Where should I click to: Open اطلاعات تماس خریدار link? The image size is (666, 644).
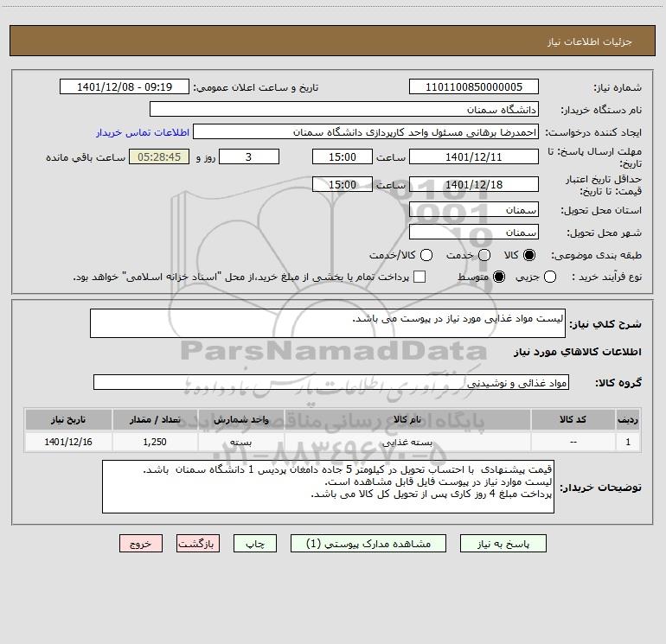(143, 132)
